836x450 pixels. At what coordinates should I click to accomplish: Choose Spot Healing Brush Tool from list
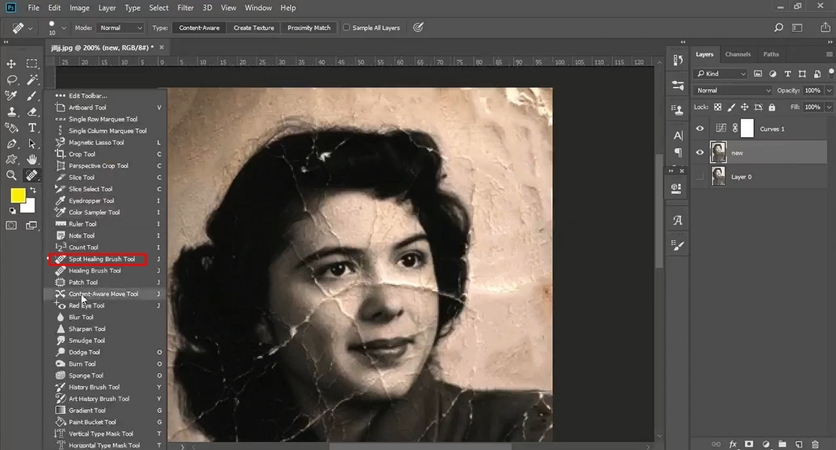pyautogui.click(x=101, y=259)
